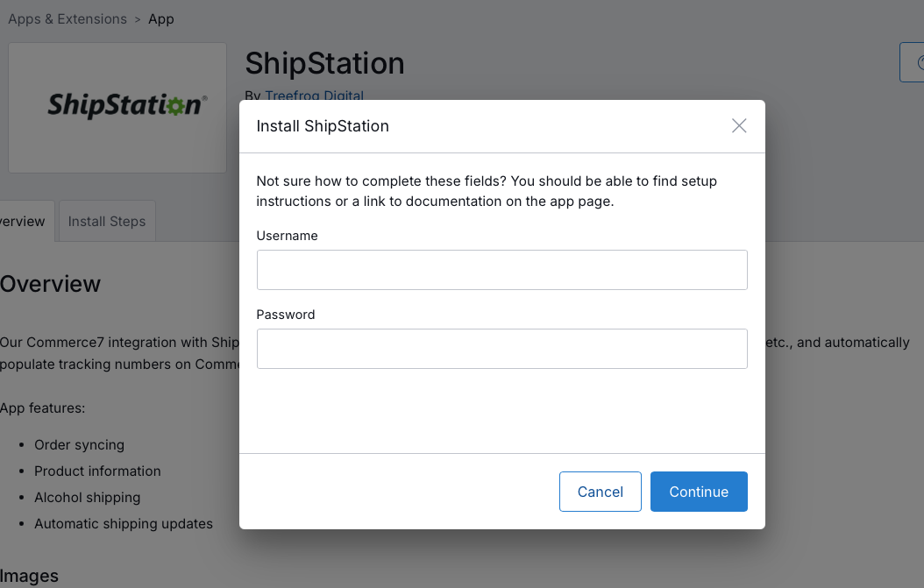Select the 'Order syncing' feature text
924x588 pixels.
pyautogui.click(x=79, y=445)
